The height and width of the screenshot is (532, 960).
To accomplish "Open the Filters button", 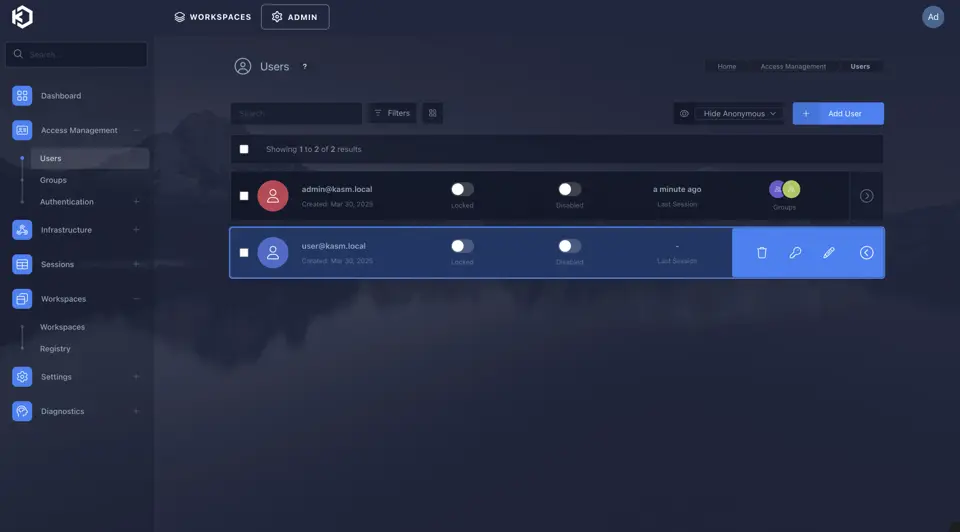I will pyautogui.click(x=392, y=113).
